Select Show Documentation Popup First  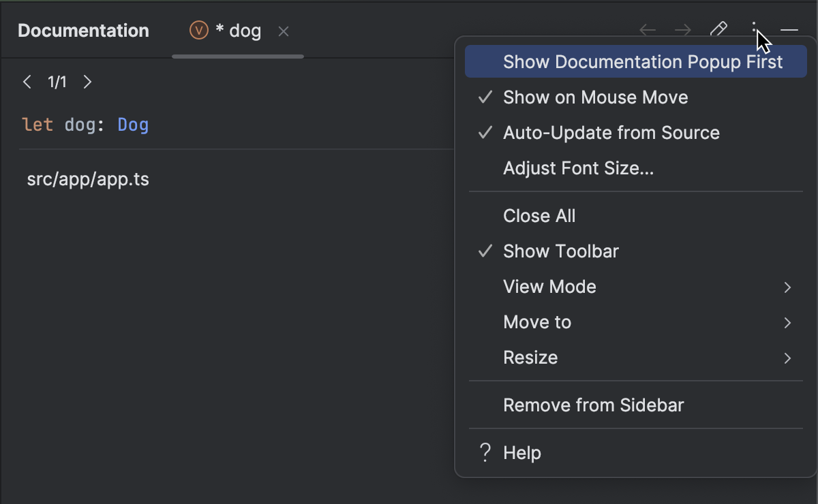click(643, 61)
